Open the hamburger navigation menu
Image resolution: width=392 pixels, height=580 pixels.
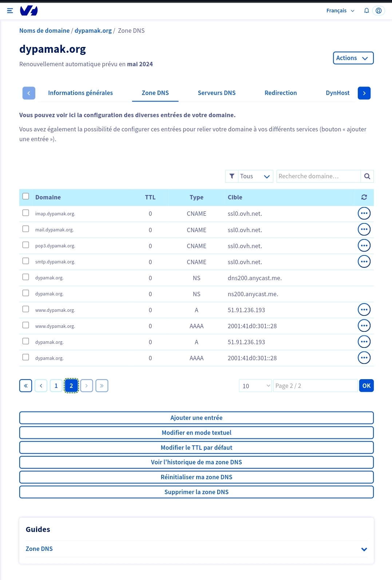point(10,11)
